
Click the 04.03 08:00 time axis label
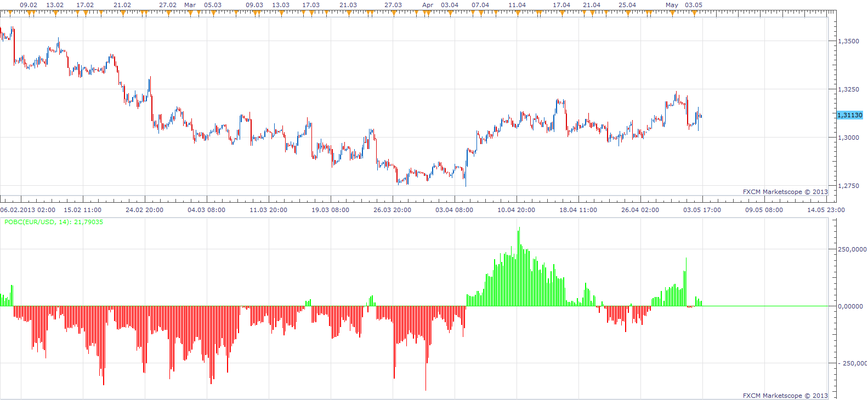click(207, 210)
